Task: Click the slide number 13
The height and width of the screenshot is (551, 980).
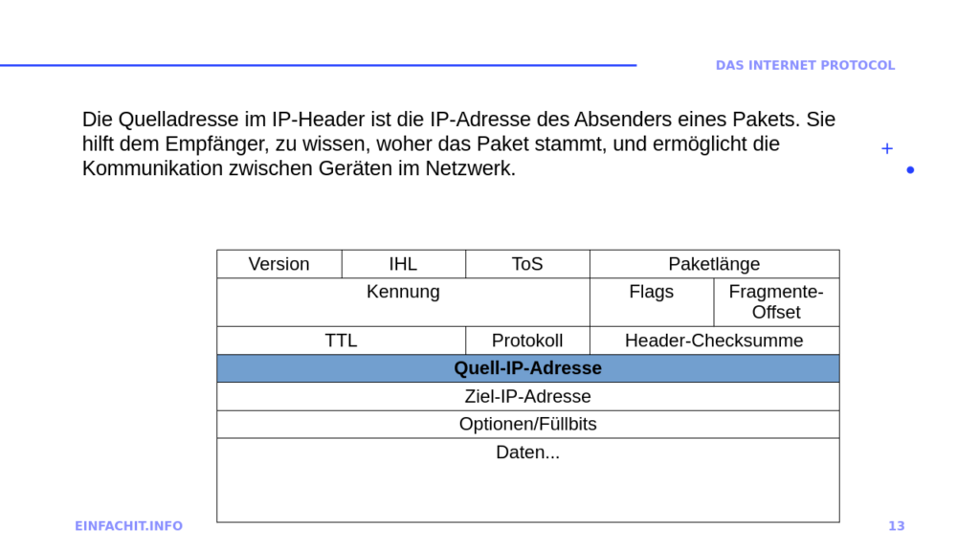Action: pyautogui.click(x=896, y=526)
